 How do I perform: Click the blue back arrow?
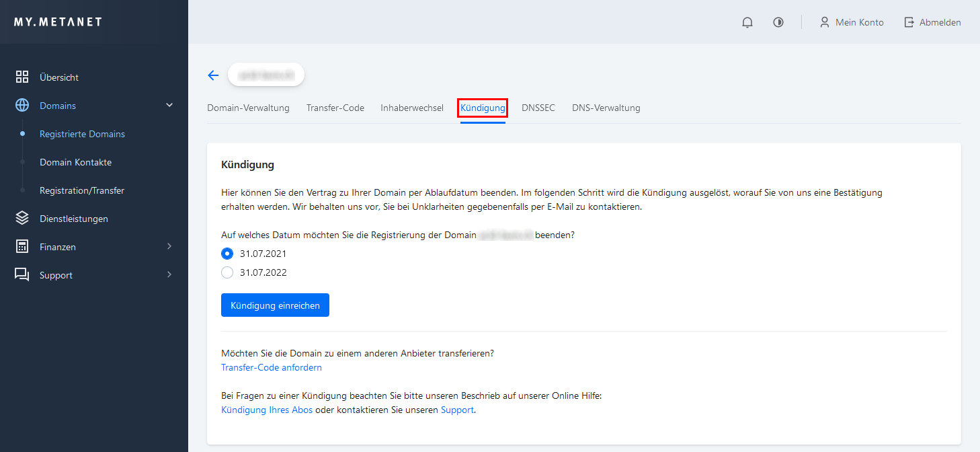pos(213,75)
